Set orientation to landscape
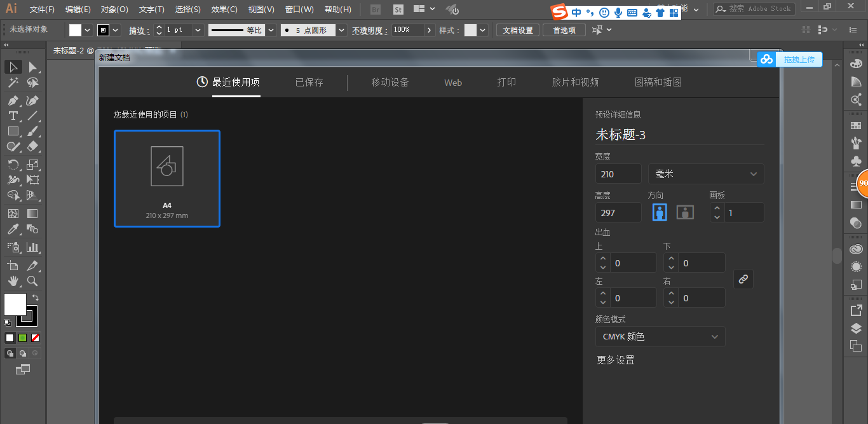 [685, 212]
